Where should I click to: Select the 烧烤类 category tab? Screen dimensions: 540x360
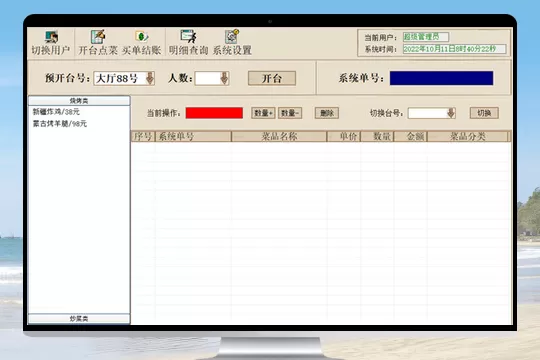click(x=79, y=101)
